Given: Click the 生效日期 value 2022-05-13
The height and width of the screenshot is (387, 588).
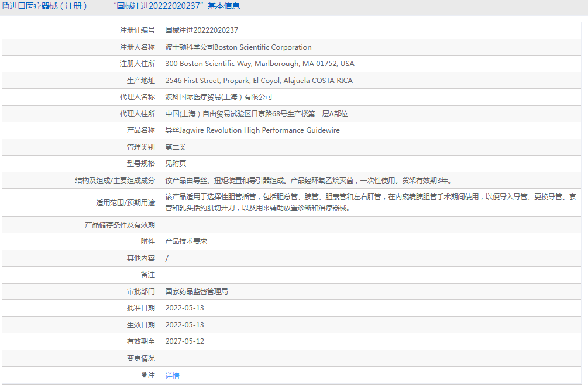Looking at the screenshot, I should point(184,325).
